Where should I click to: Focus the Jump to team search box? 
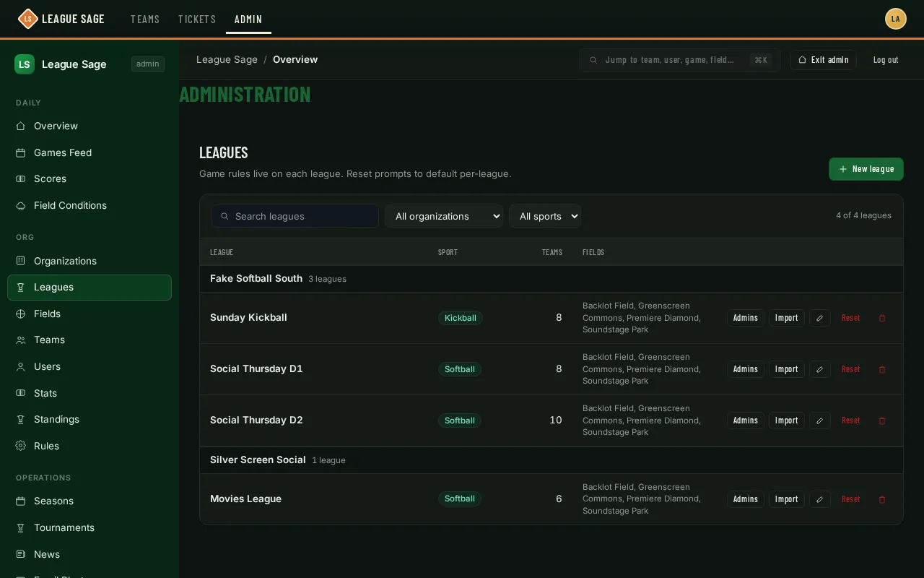(679, 60)
